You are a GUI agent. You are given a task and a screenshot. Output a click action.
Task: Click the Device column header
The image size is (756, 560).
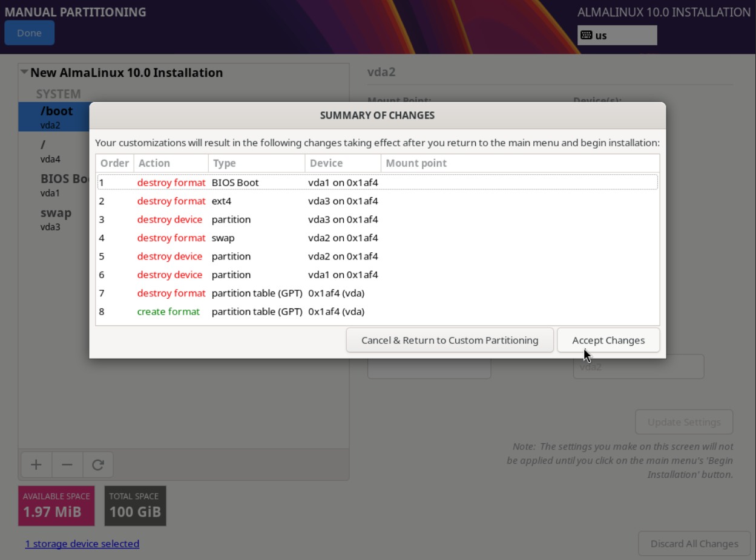(343, 163)
